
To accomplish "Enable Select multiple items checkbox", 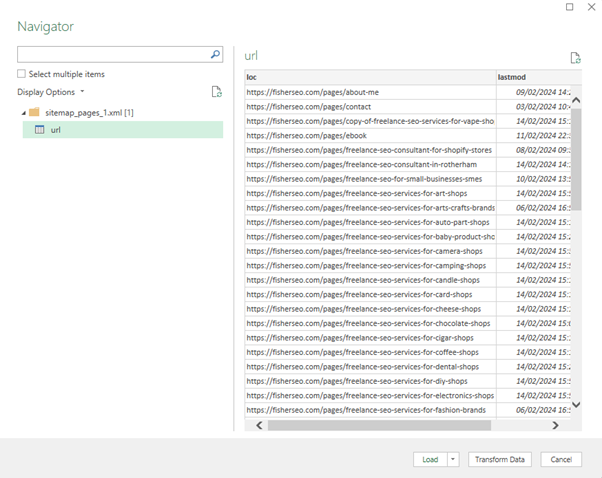I will click(x=22, y=74).
